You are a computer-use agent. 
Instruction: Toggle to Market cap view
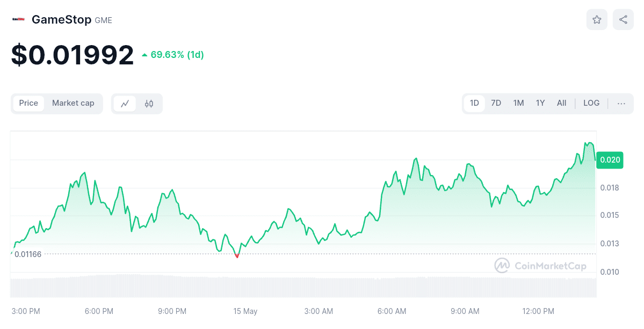(x=73, y=103)
